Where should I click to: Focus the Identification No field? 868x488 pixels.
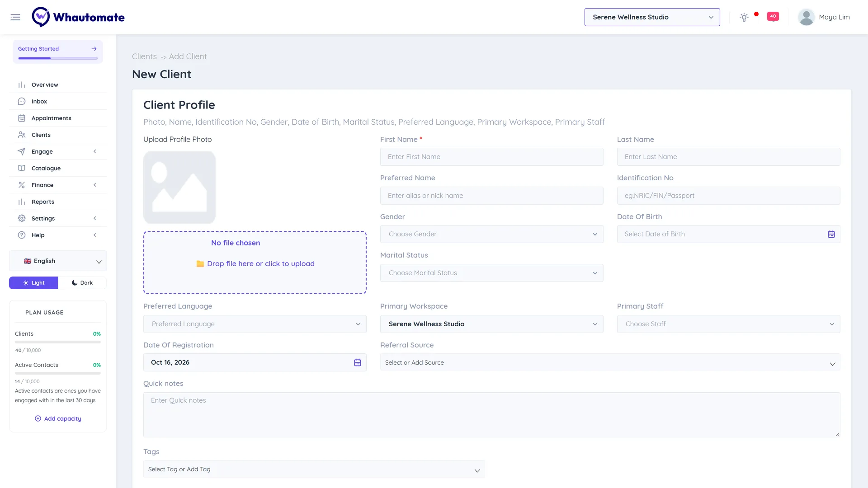(x=728, y=196)
